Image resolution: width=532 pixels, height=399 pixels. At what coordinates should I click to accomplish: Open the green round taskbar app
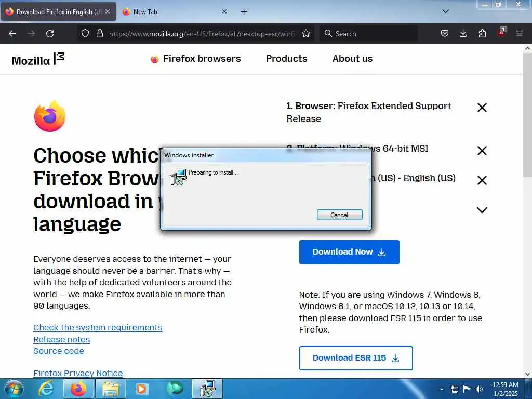175,389
